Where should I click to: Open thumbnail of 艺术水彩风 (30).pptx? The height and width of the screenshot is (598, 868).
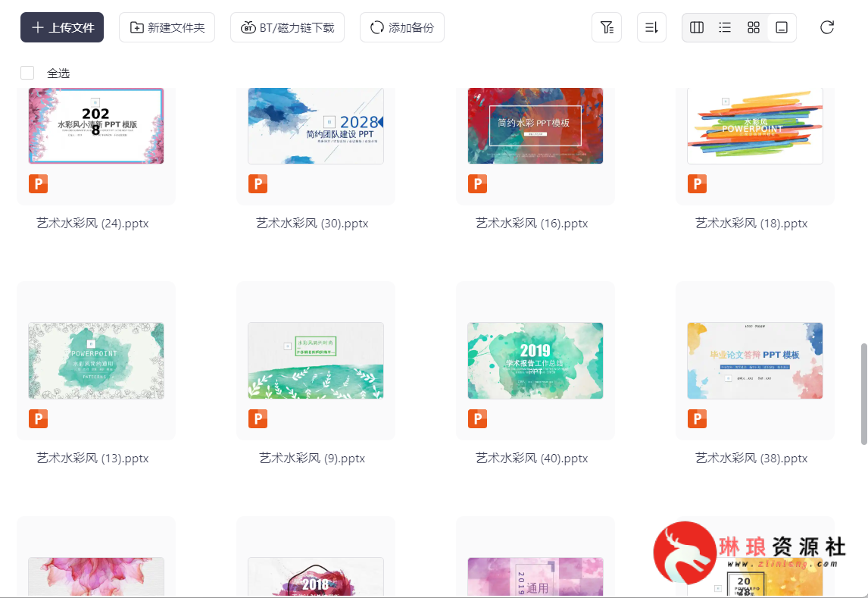coord(316,126)
